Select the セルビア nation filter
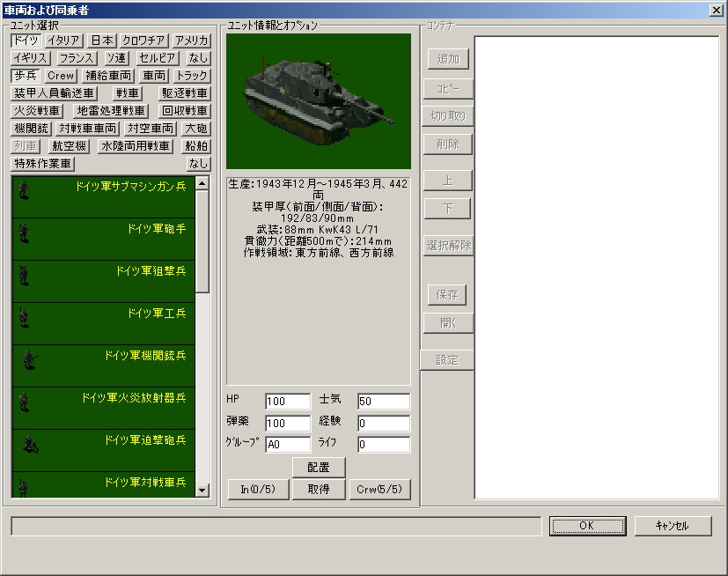The height and width of the screenshot is (576, 728). coord(157,58)
